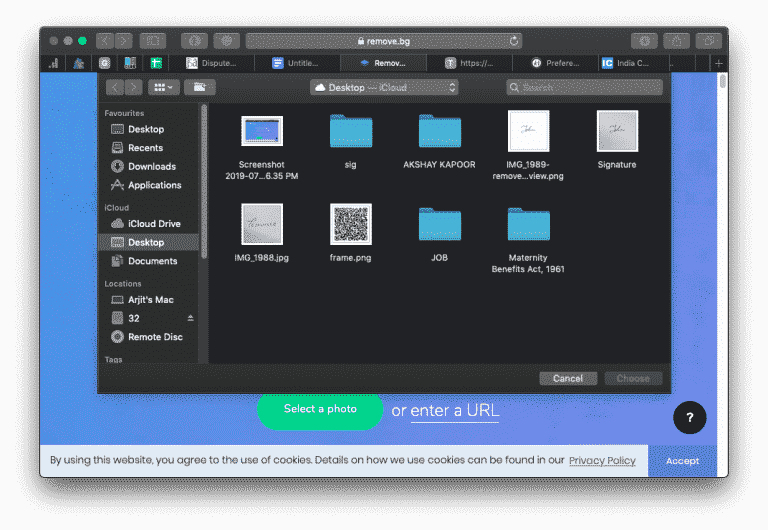Select the frame.png QR code file
The height and width of the screenshot is (530, 768).
click(x=351, y=224)
